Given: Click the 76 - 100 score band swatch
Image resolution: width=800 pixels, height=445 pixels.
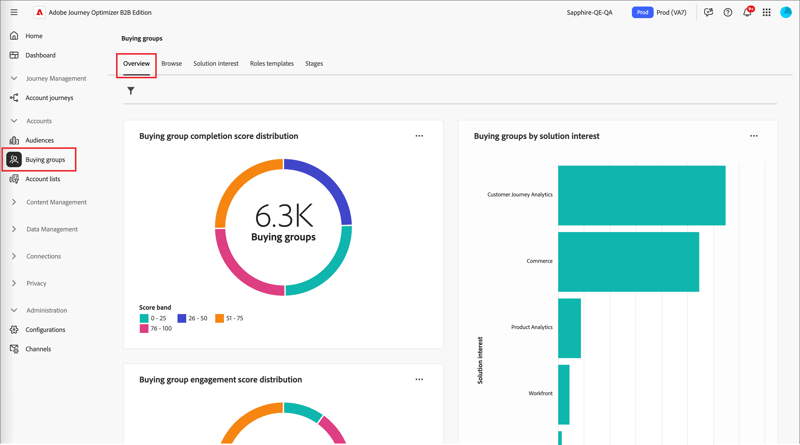Looking at the screenshot, I should tap(144, 329).
